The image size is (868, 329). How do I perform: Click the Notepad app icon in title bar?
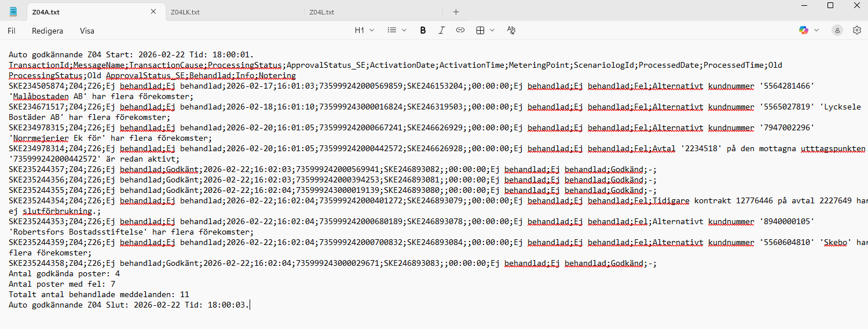click(13, 12)
